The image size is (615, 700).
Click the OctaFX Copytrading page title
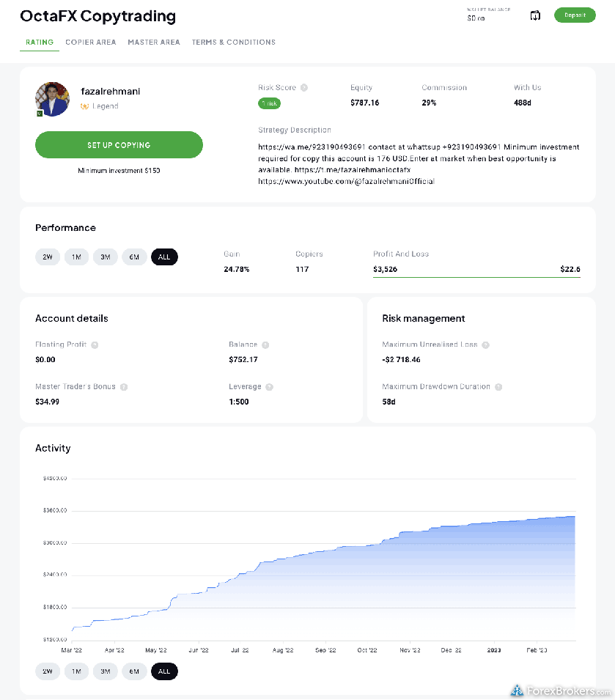click(97, 16)
